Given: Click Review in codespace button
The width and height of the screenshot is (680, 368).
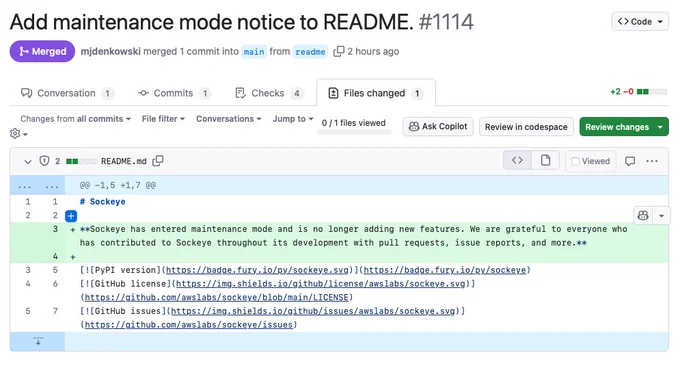Looking at the screenshot, I should pos(526,127).
